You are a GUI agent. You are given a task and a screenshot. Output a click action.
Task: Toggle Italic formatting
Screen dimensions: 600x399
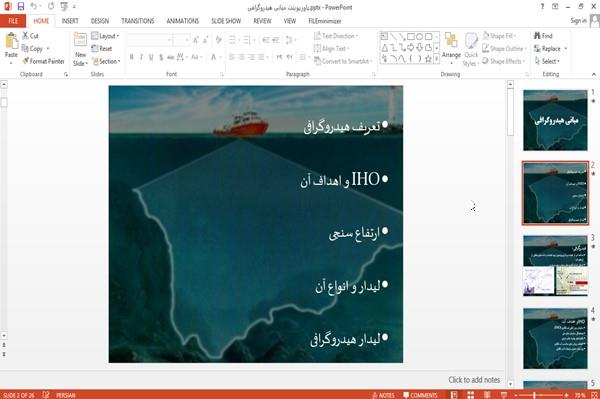[141, 57]
